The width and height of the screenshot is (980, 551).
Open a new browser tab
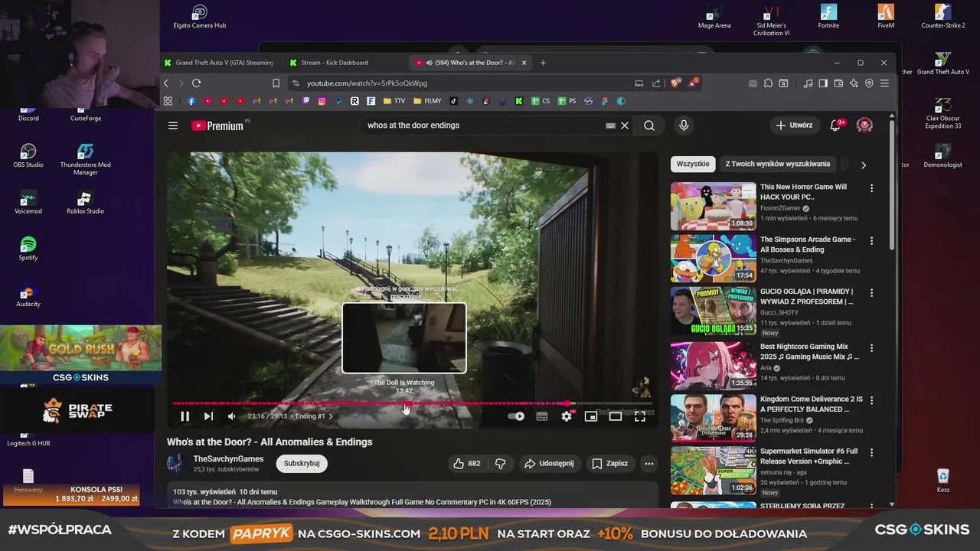click(x=543, y=63)
